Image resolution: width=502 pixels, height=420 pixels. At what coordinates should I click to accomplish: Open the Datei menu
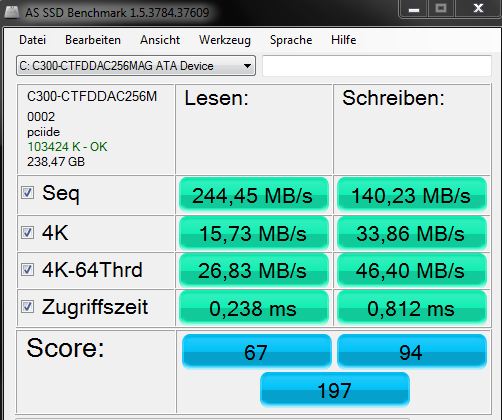click(x=32, y=40)
